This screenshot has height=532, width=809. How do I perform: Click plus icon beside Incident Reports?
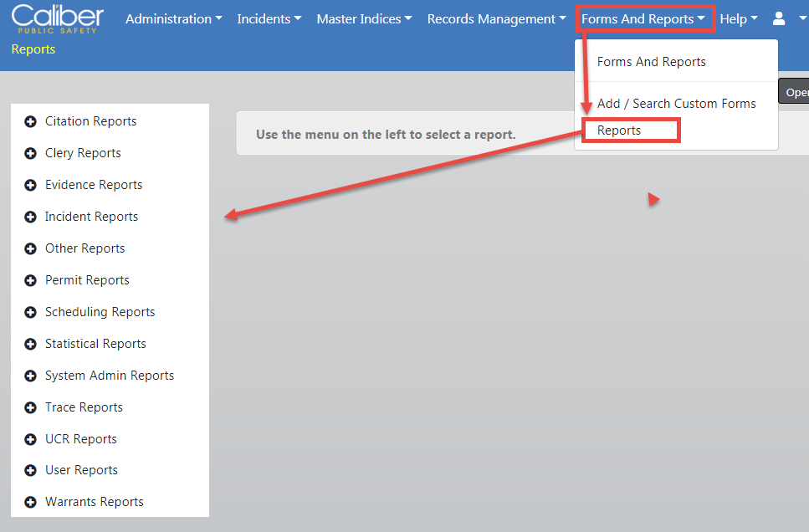point(30,217)
